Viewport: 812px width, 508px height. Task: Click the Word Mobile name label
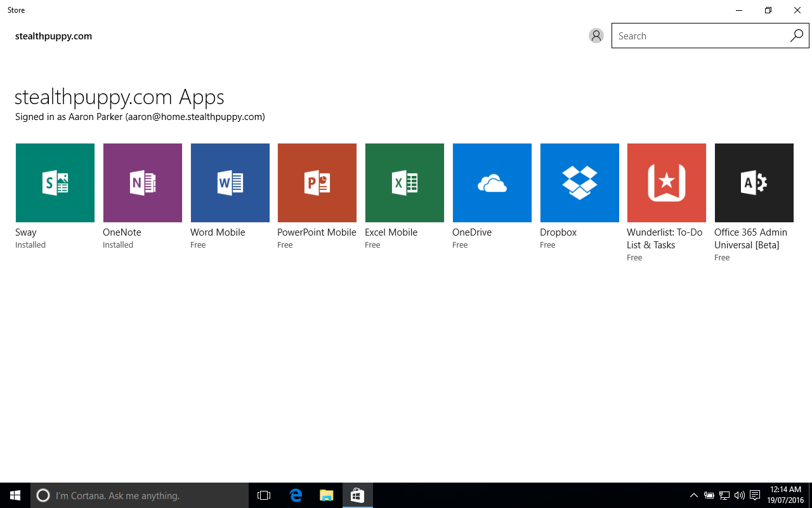pyautogui.click(x=218, y=232)
